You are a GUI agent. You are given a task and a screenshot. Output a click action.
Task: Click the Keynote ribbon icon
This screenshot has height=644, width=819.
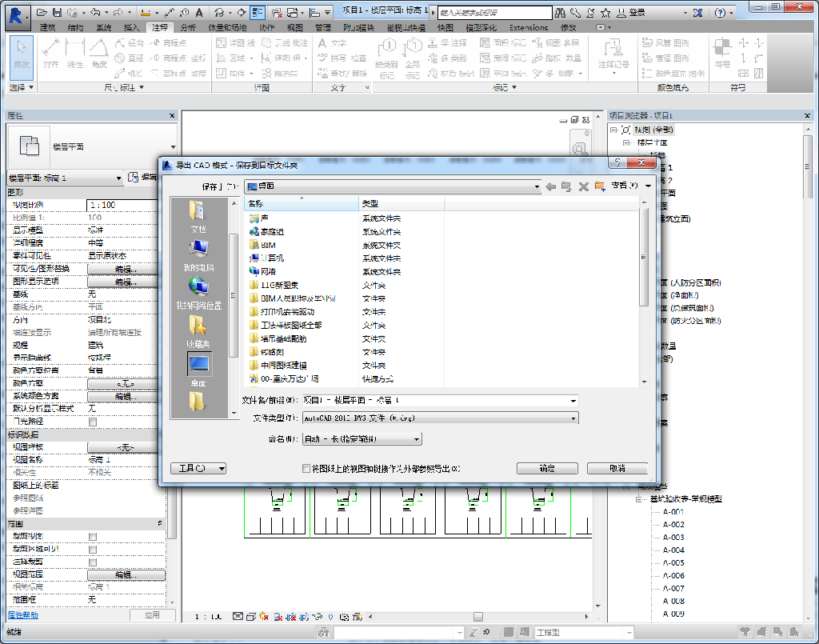tap(613, 55)
